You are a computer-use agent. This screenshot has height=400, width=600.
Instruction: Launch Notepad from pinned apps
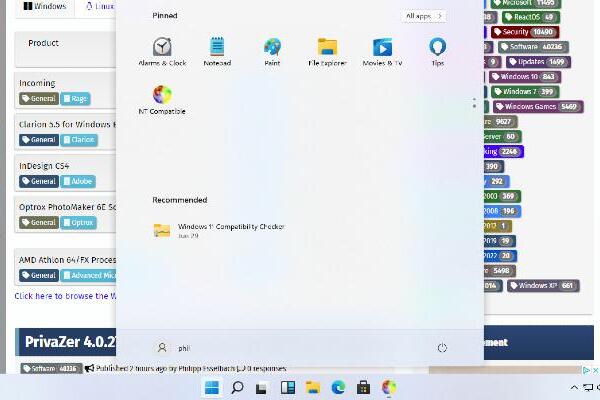[217, 52]
